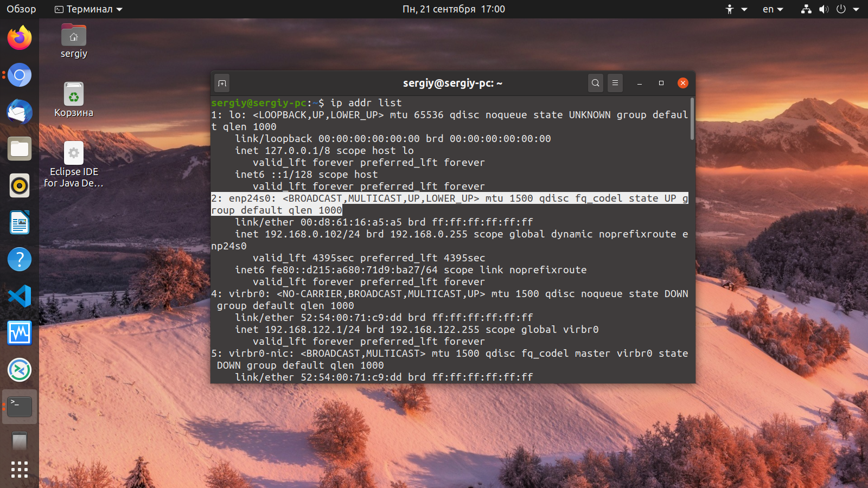Open the Обзор activities overview
868x488 pixels.
[21, 9]
